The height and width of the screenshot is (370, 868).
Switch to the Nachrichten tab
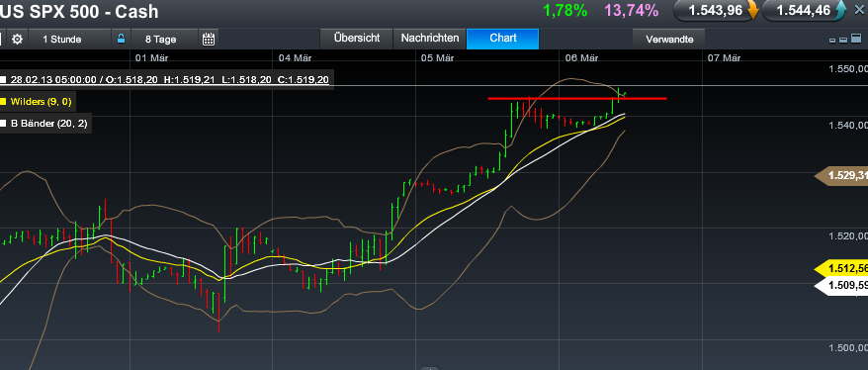click(430, 39)
